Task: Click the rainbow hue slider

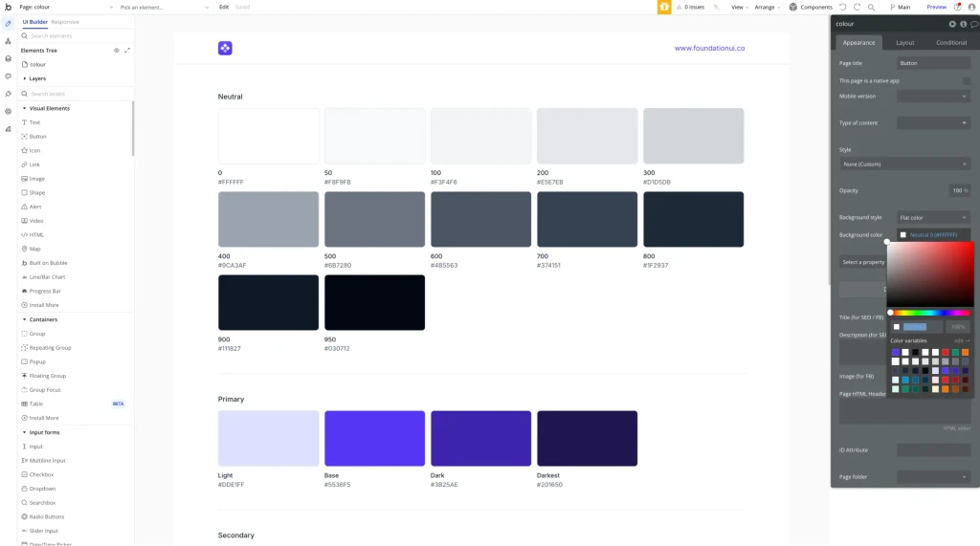Action: coord(929,313)
